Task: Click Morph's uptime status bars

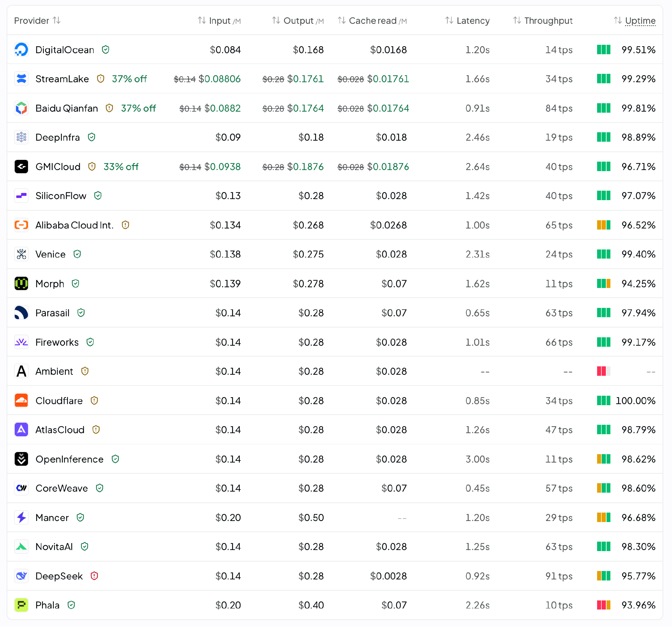Action: [604, 283]
